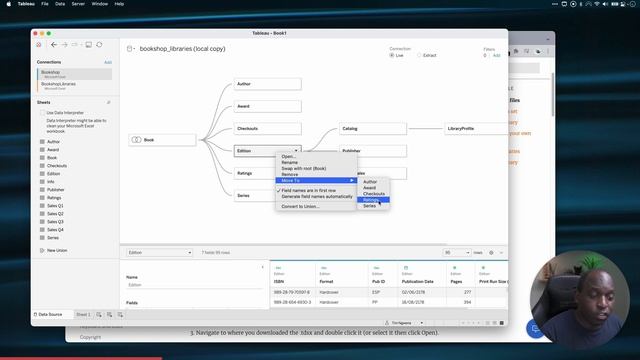The image size is (640, 360).
Task: Click the LibraryProfile table box
Action: click(476, 129)
